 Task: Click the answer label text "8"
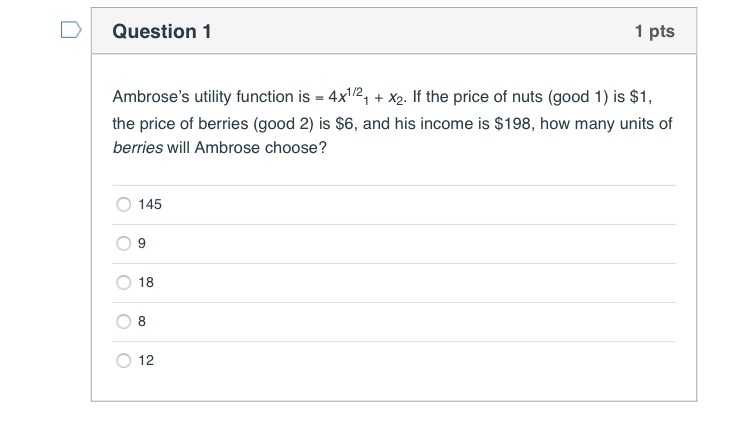[142, 321]
